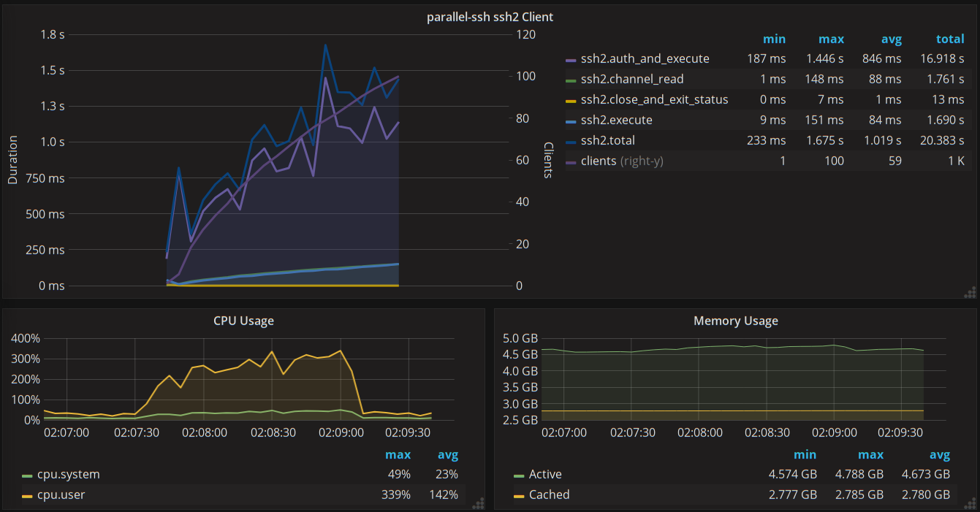Toggle the ssh2.close_and_exit_status legend series
The width and height of the screenshot is (980, 512).
(654, 99)
